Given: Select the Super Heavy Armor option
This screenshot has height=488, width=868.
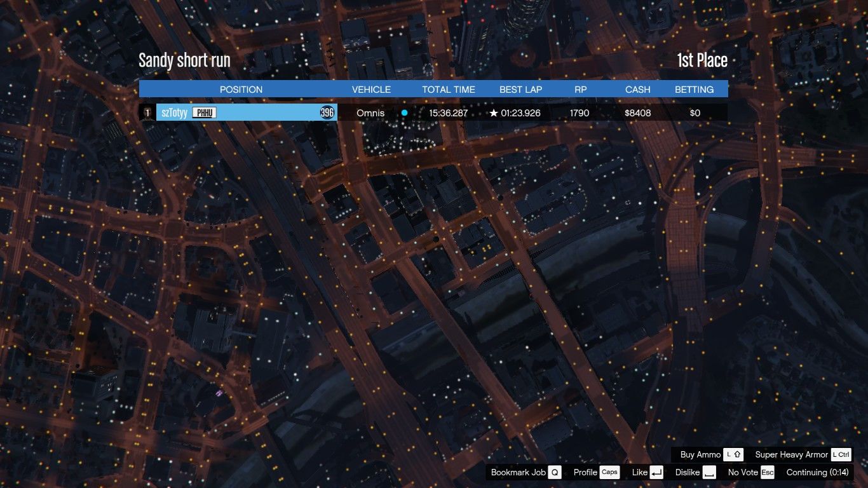Looking at the screenshot, I should point(792,454).
